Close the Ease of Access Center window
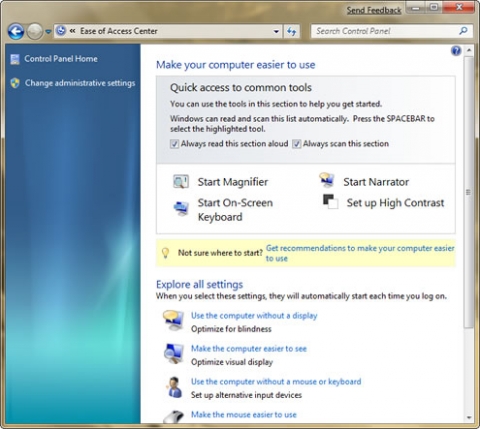The height and width of the screenshot is (429, 480). pyautogui.click(x=459, y=8)
